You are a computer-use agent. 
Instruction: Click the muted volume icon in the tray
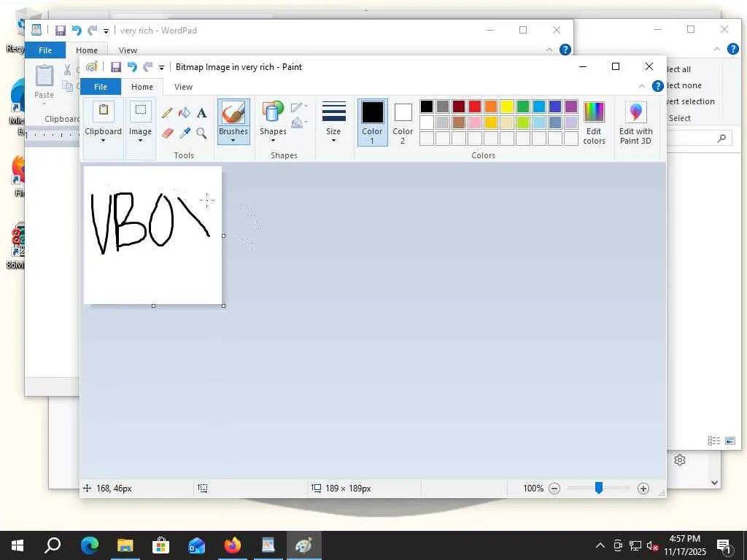tap(652, 545)
